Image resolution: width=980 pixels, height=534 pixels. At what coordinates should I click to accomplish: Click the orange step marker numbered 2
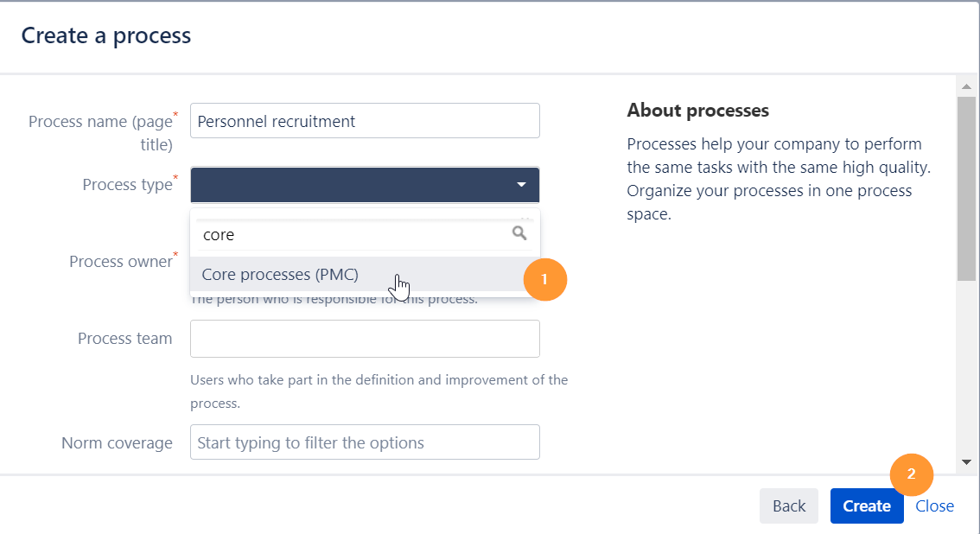pos(912,474)
